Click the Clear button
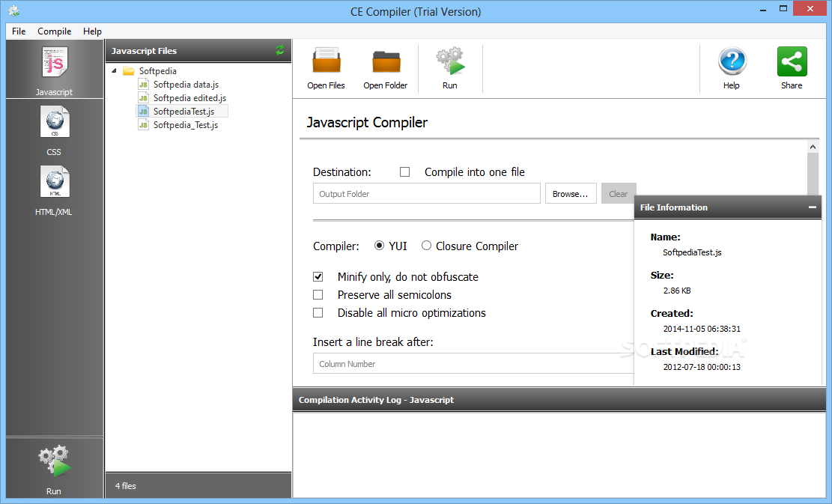832x504 pixels. [618, 194]
